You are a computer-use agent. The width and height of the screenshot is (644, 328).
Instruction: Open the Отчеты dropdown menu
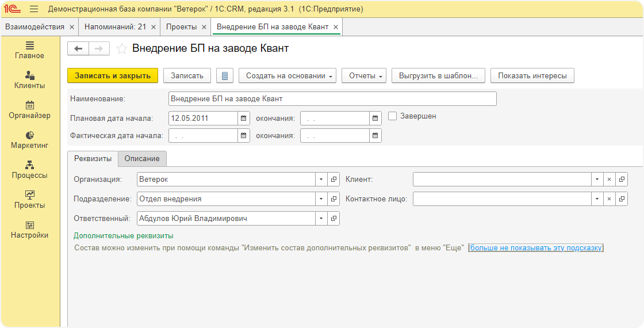click(x=364, y=75)
